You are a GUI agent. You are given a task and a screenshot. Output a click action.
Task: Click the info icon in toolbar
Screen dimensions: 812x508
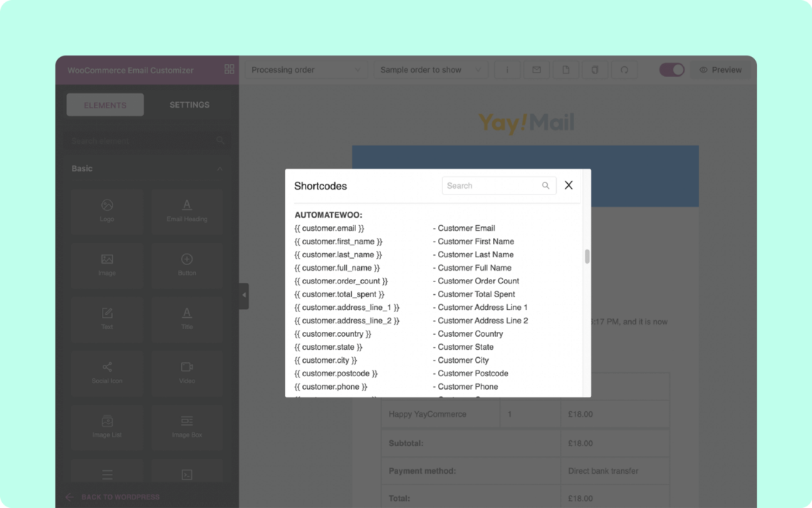[x=507, y=69]
